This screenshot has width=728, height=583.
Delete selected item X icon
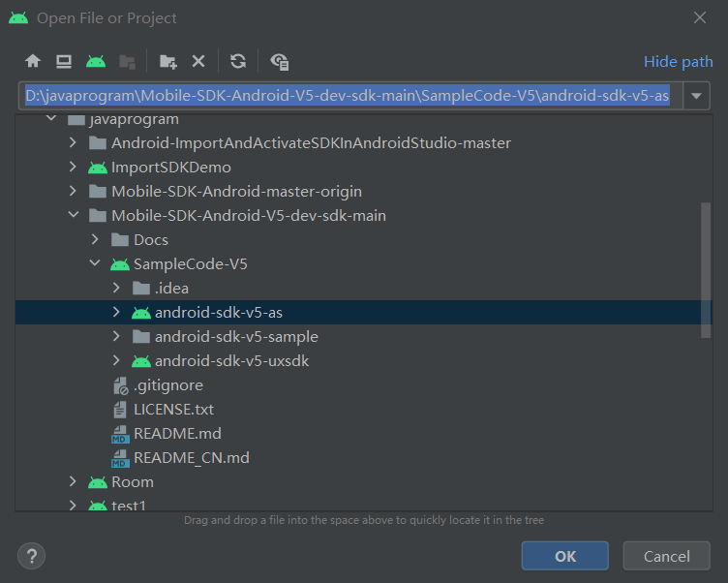[198, 61]
